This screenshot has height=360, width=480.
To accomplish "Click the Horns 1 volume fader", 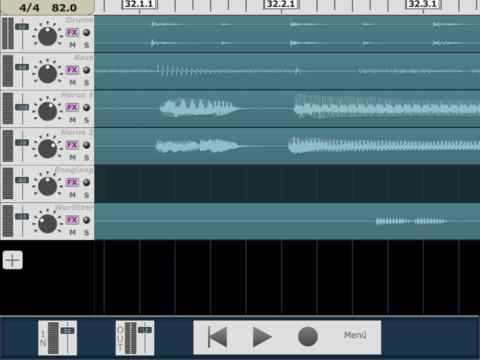I will click(x=22, y=107).
